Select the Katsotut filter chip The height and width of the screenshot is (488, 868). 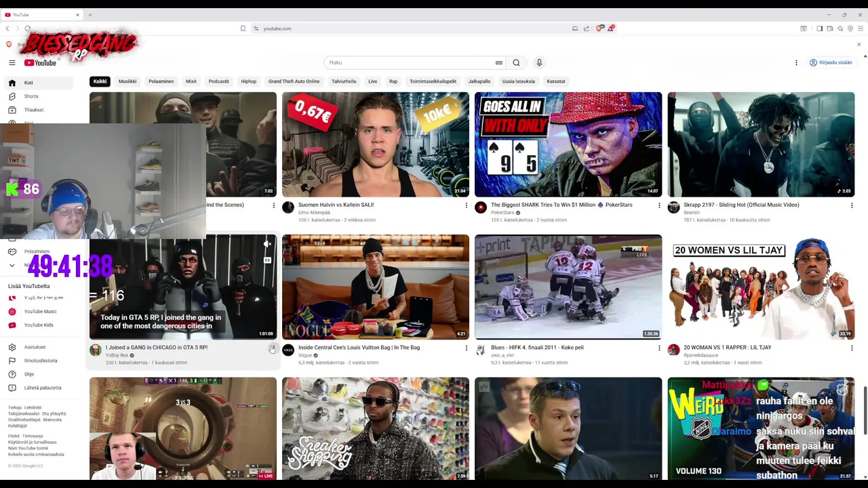click(x=556, y=81)
